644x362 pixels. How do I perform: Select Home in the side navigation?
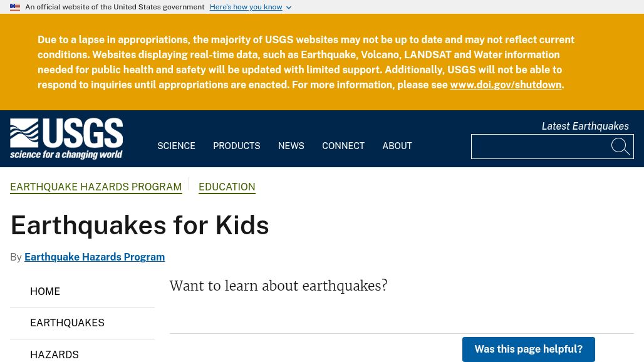pyautogui.click(x=45, y=291)
